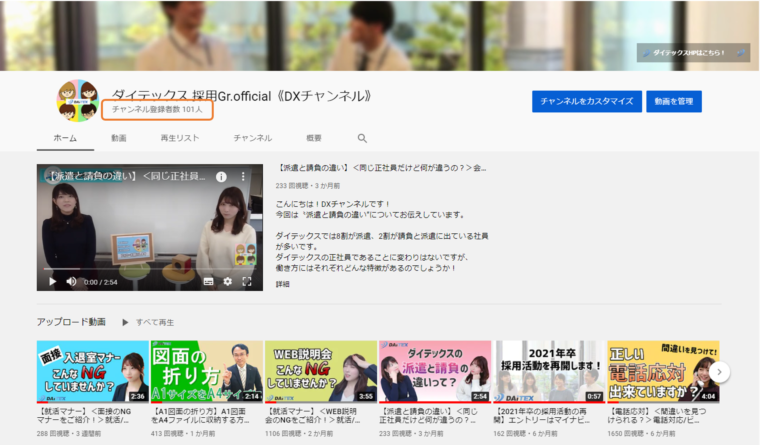
Task: Click the 233 回視聴・3 か月前 text by featured video
Action: (308, 186)
